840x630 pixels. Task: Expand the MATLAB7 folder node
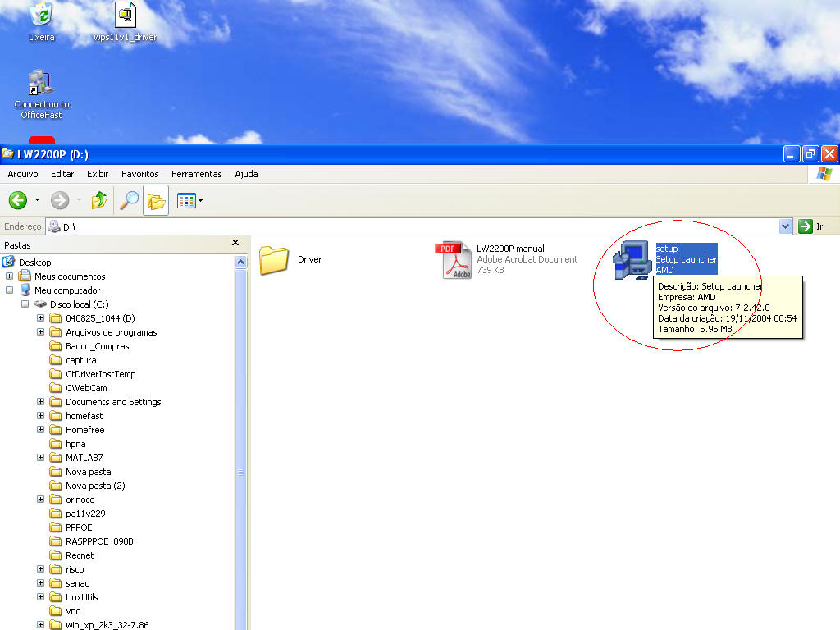pos(40,458)
